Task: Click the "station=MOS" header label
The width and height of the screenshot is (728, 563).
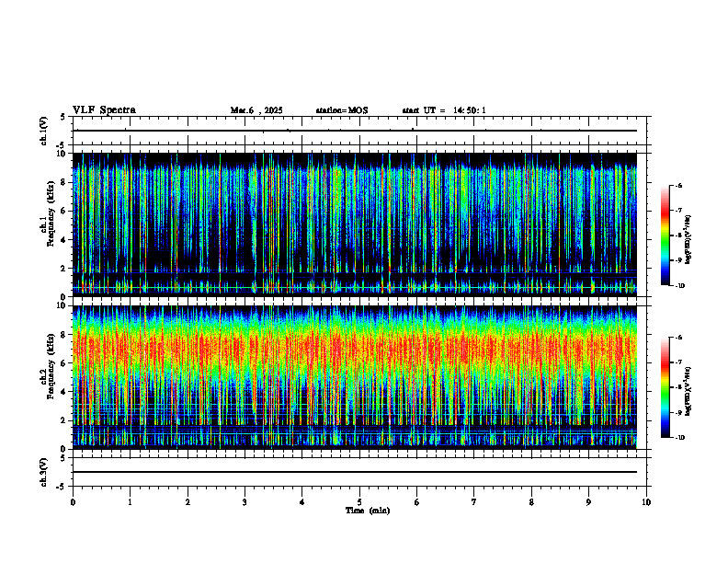Action: [342, 110]
